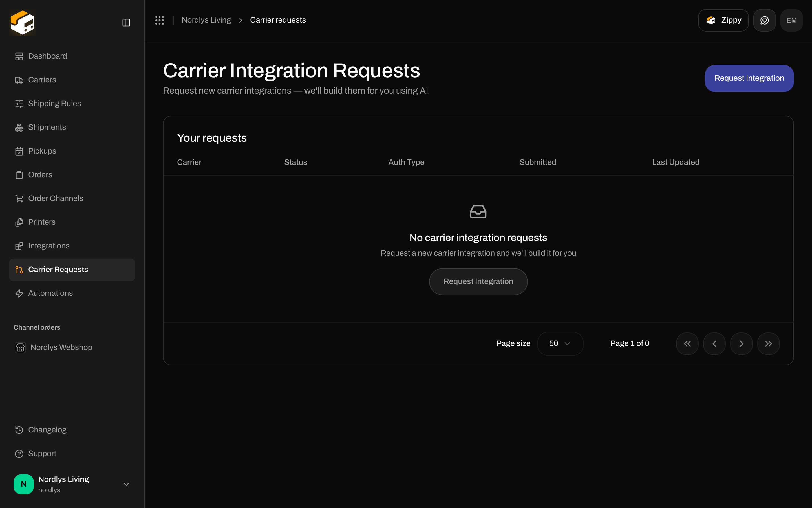This screenshot has width=812, height=508.
Task: Click the Carrier Requests branch icon
Action: (19, 270)
